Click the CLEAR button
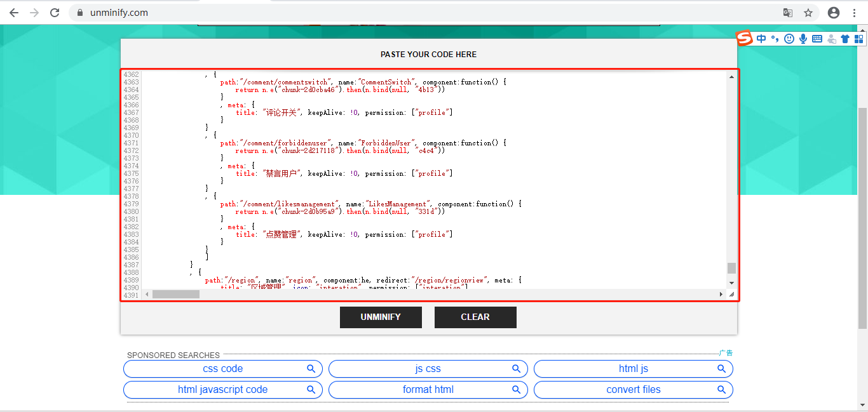The height and width of the screenshot is (412, 868). coord(475,317)
